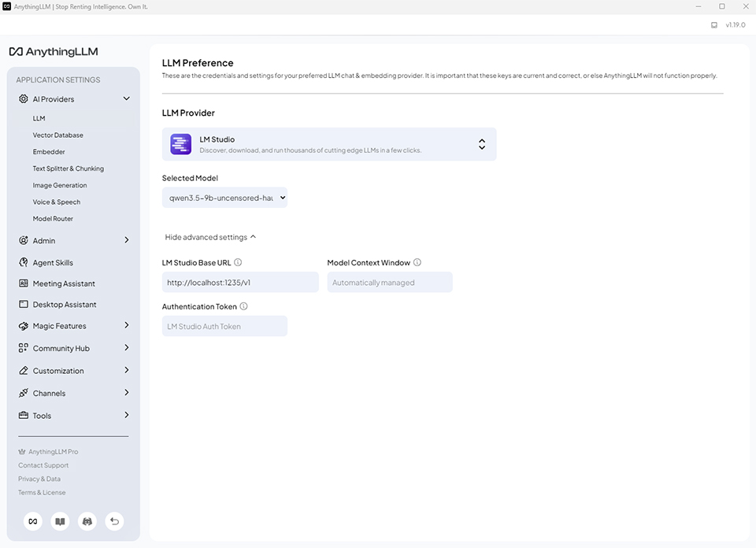The width and height of the screenshot is (756, 548).
Task: Open Voice & Speech settings
Action: pyautogui.click(x=57, y=202)
